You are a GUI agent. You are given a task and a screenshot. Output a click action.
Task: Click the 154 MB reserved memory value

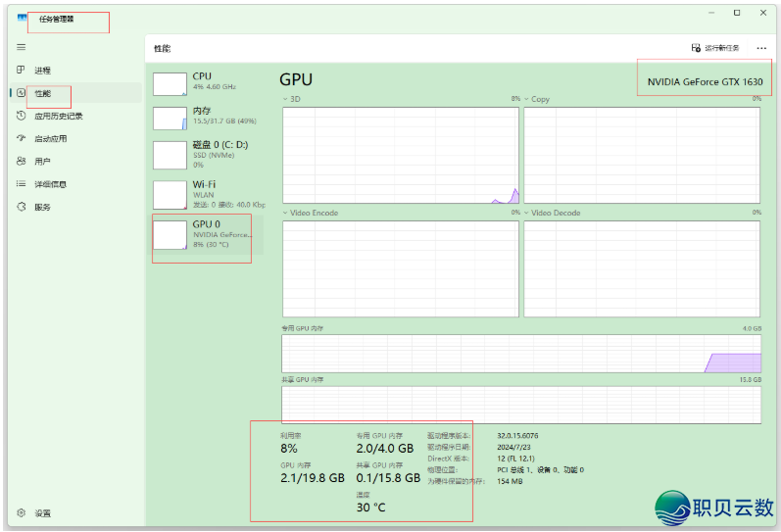pyautogui.click(x=510, y=481)
